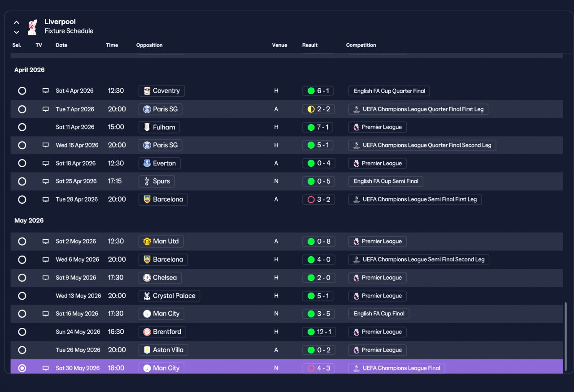The height and width of the screenshot is (392, 574).
Task: Select the Everton fixture radio button
Action: (22, 164)
